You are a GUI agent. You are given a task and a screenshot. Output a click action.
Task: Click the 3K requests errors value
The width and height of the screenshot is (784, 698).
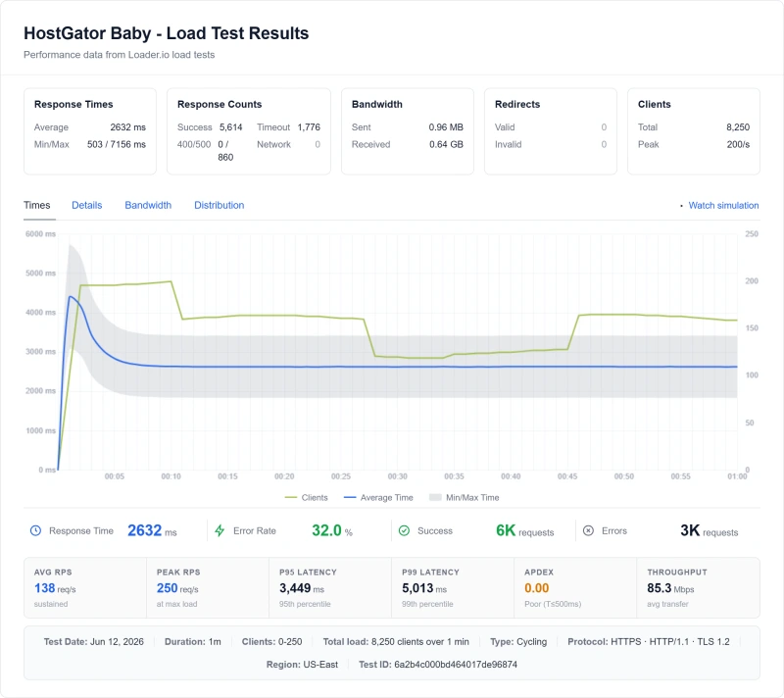709,530
